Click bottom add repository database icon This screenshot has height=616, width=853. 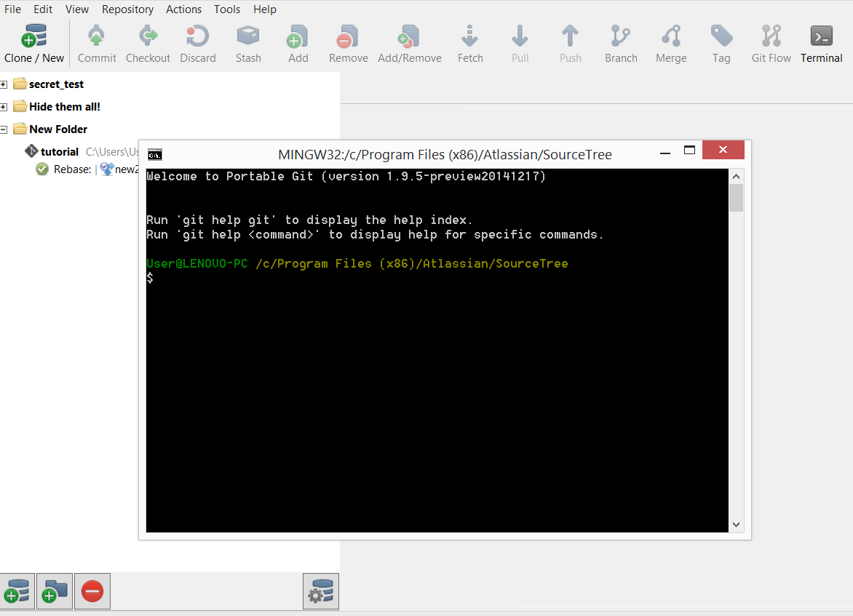click(17, 591)
